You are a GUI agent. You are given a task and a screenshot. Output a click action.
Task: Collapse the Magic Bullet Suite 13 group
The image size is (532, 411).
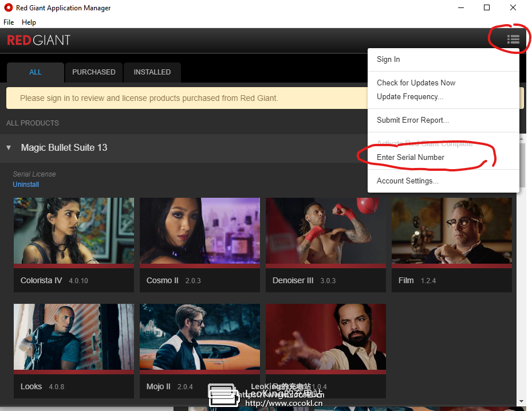[x=9, y=148]
